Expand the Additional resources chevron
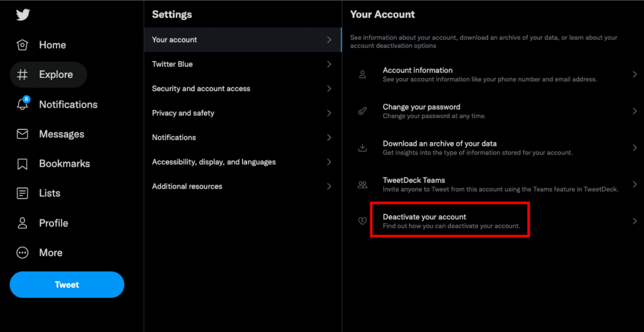The width and height of the screenshot is (644, 332). coord(329,186)
